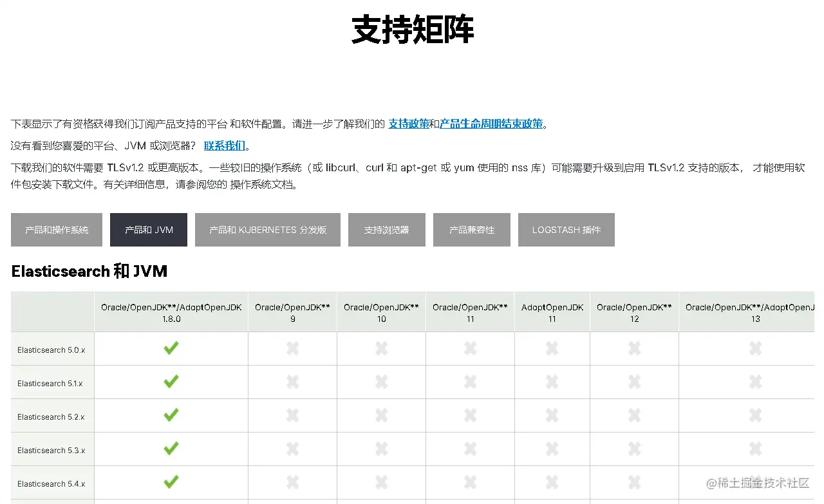Click the 5.2.x cross under JDK 13 column
The width and height of the screenshot is (824, 504).
click(x=755, y=415)
